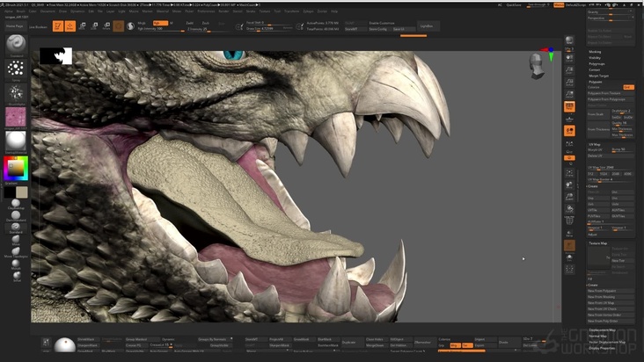The width and height of the screenshot is (644, 362).
Task: Adjust the Draw Size slider
Action: [x=269, y=28]
